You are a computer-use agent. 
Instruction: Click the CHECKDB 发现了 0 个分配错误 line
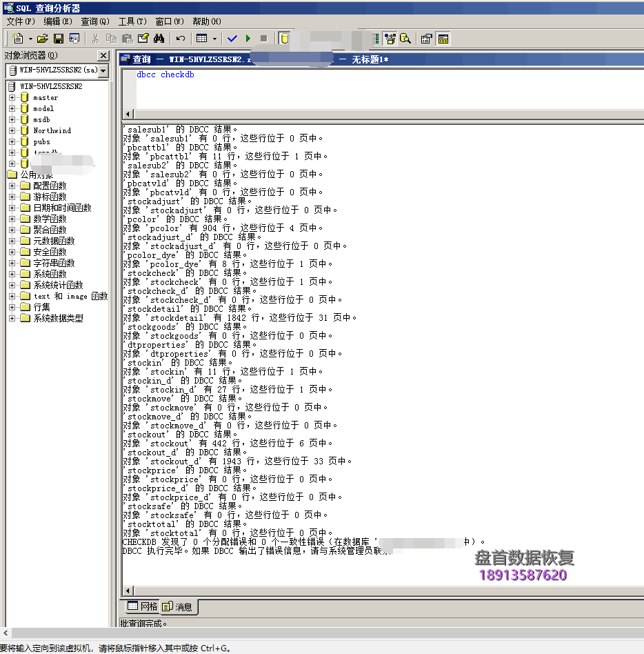pyautogui.click(x=303, y=542)
